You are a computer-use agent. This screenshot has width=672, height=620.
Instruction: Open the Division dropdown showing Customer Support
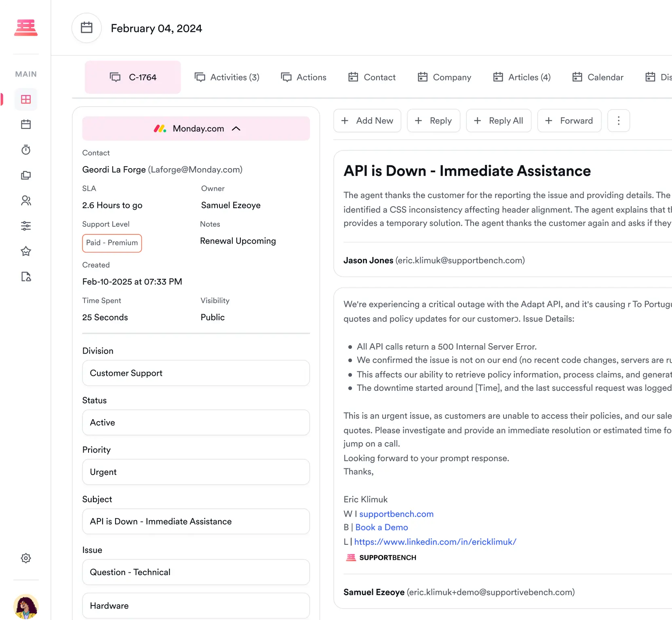pyautogui.click(x=196, y=373)
